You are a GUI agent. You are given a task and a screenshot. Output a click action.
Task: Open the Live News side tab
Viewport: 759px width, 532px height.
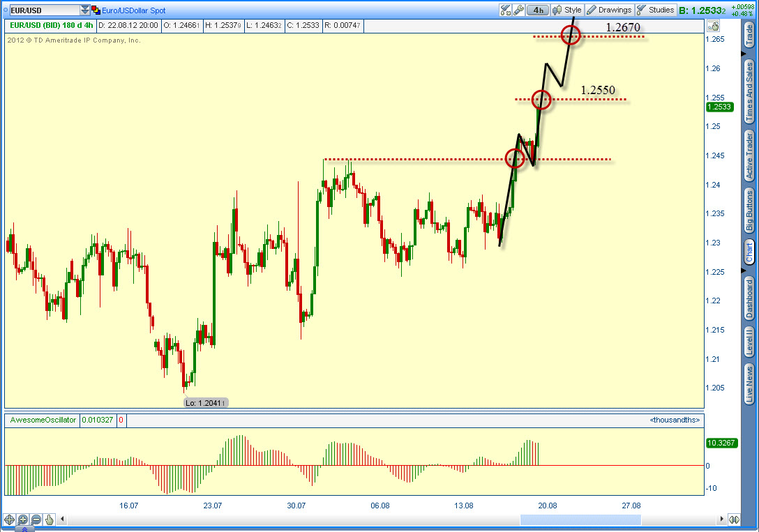749,384
